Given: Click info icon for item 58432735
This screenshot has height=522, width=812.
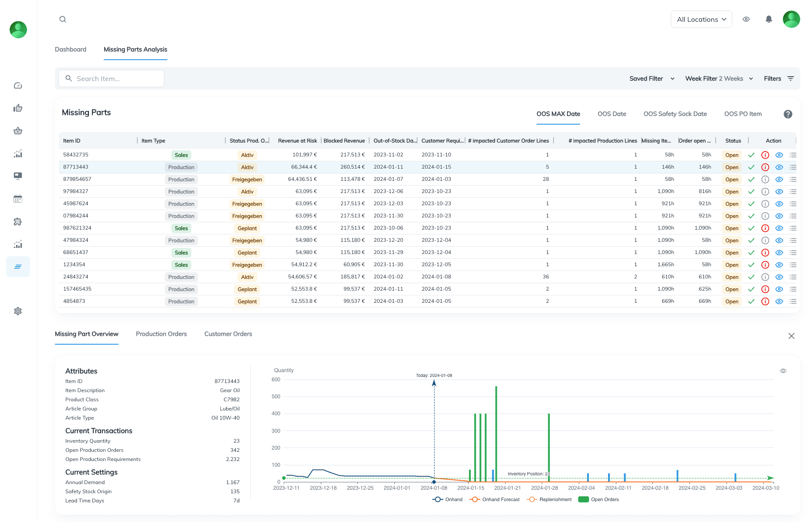Looking at the screenshot, I should pos(765,155).
